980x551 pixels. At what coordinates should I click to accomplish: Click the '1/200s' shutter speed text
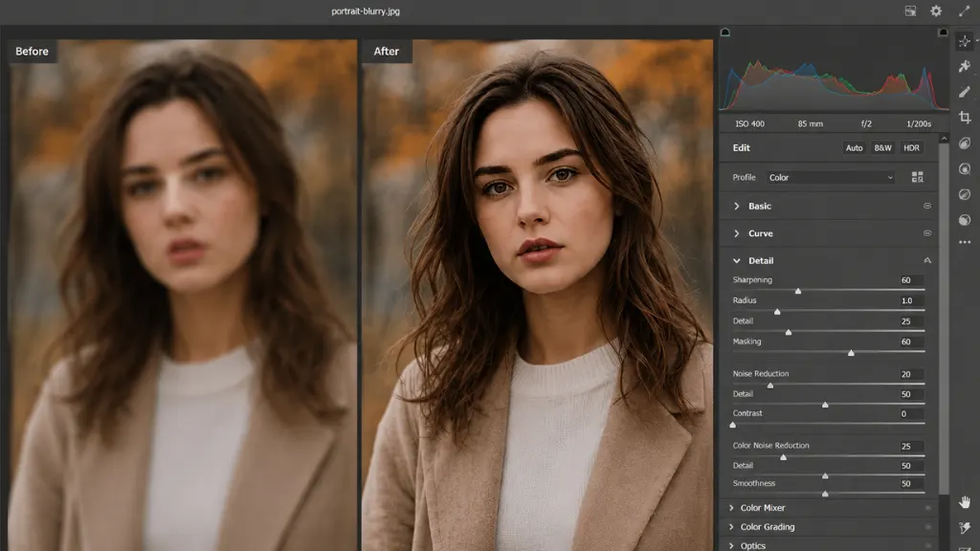919,123
